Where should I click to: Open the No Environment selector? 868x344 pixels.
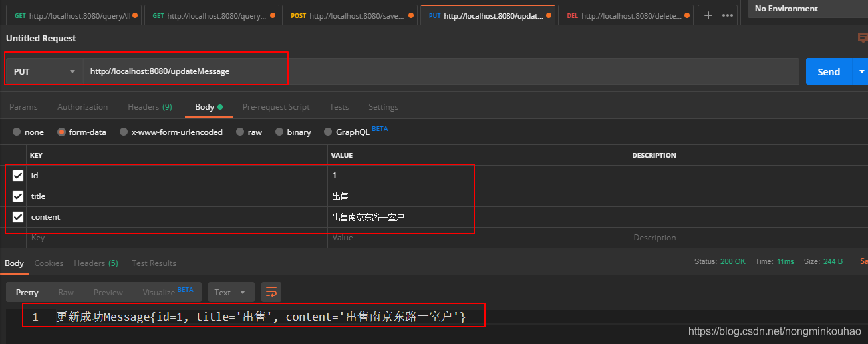click(807, 9)
